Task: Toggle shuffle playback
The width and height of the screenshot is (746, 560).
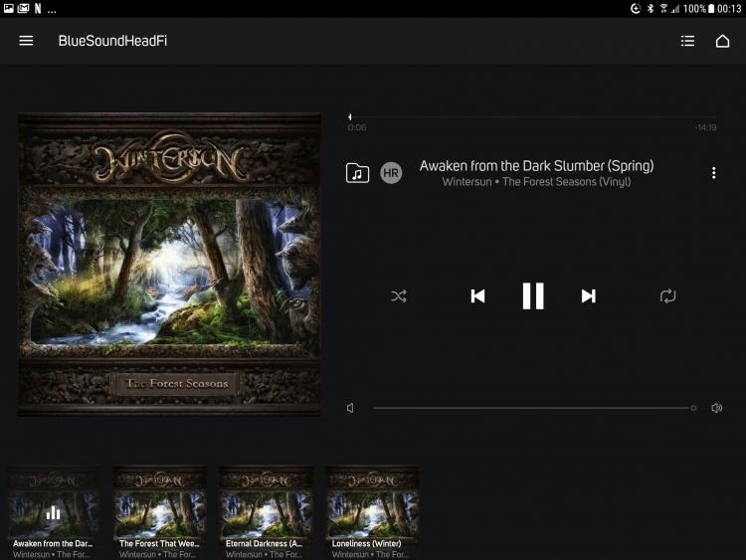Action: 399,296
